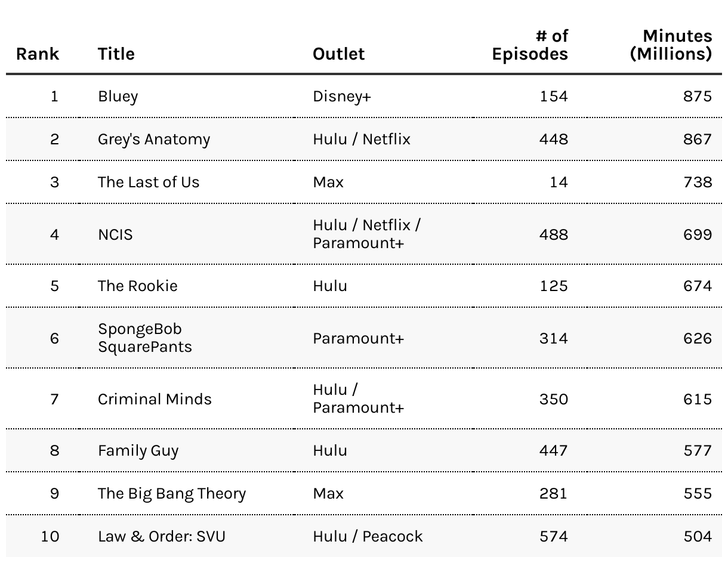Click the Law & Order: SVU title
This screenshot has height=563, width=728.
coord(162,537)
